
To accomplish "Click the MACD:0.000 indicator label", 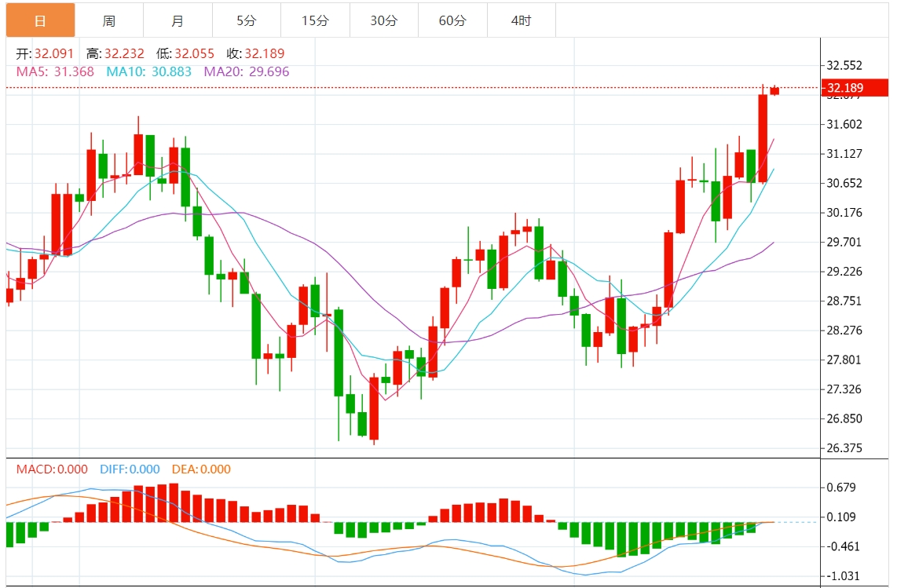I will [52, 469].
